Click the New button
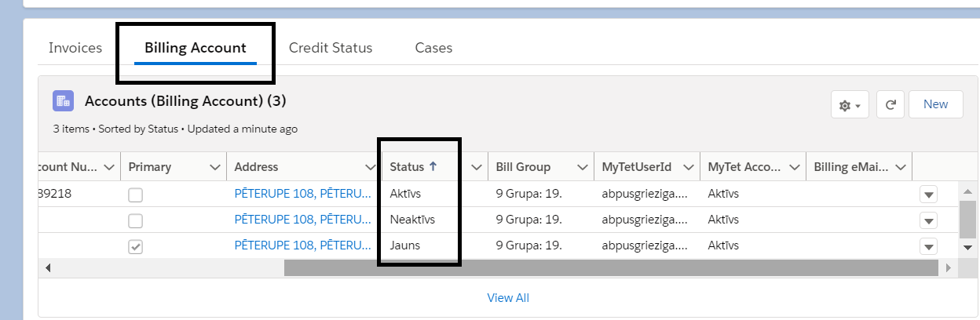 [x=935, y=104]
